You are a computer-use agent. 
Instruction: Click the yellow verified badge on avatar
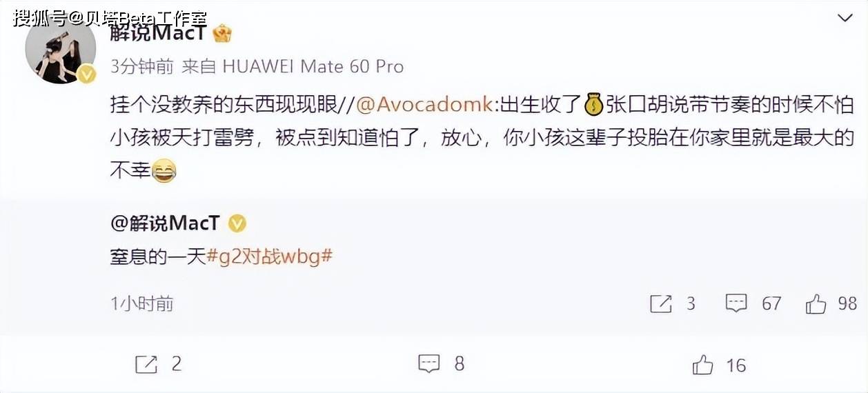pos(87,74)
